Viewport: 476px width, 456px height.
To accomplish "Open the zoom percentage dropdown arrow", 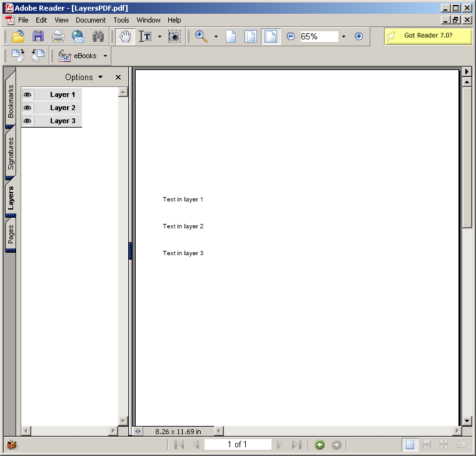I will click(343, 36).
